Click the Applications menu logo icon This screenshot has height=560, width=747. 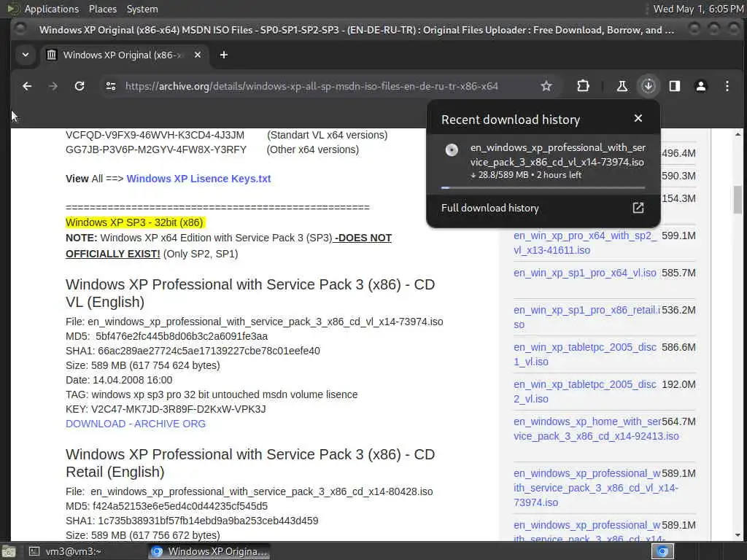tap(13, 9)
